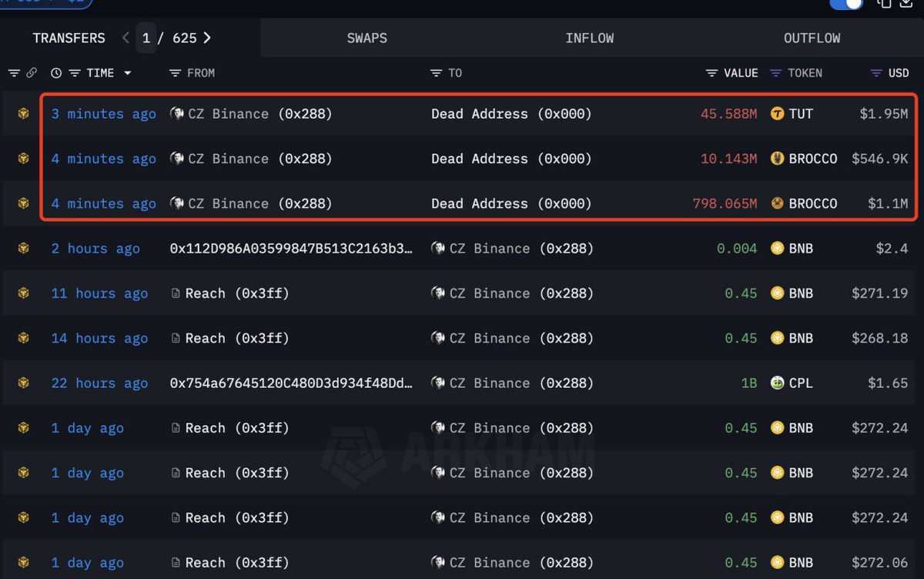Open the 3 minutes ago transaction link

104,114
